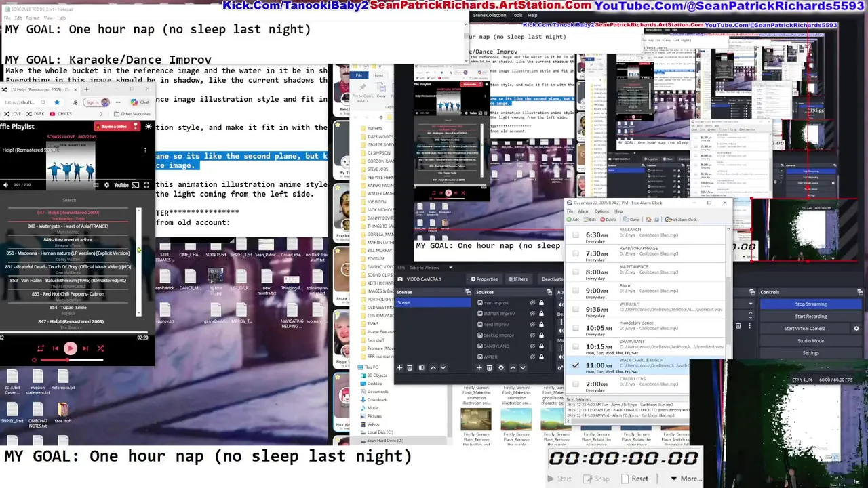This screenshot has height=488, width=868.
Task: Click Start Virtual Camera in OBS
Action: click(805, 329)
